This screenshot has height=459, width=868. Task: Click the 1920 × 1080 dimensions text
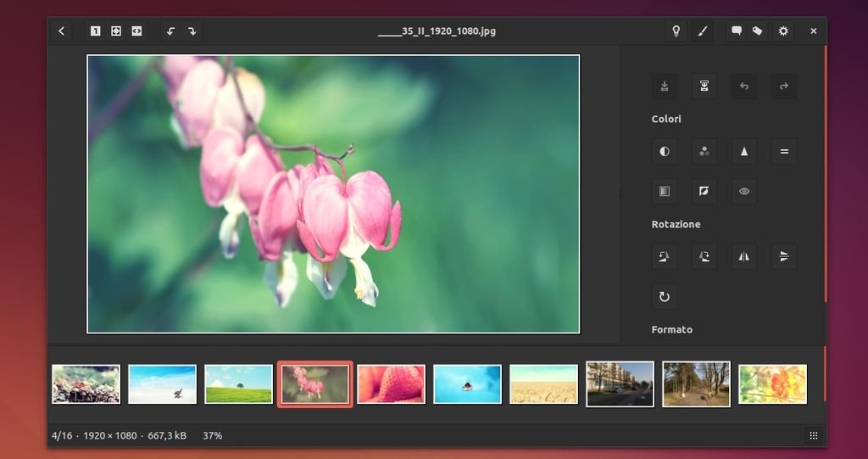(x=110, y=436)
